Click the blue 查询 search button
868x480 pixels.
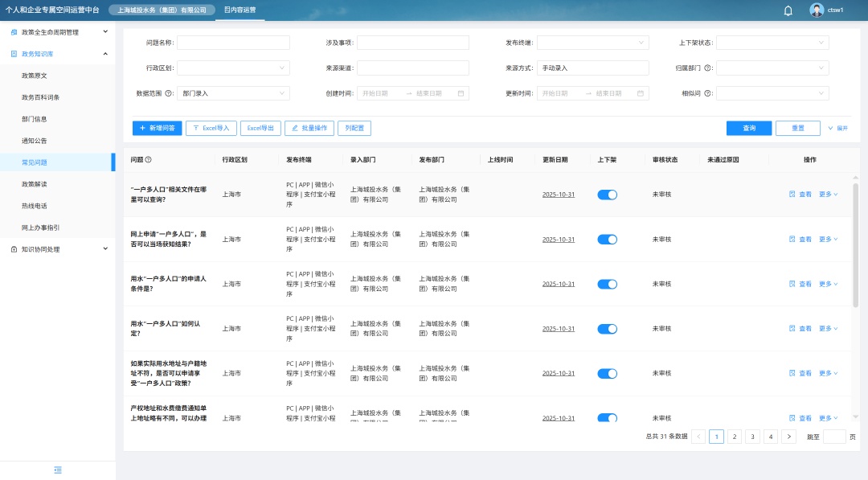(748, 128)
